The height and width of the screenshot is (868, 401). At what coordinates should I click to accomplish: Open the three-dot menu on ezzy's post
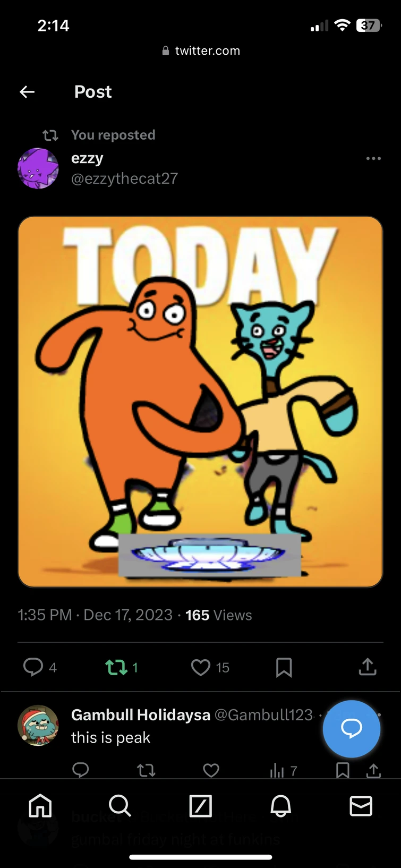tap(373, 158)
